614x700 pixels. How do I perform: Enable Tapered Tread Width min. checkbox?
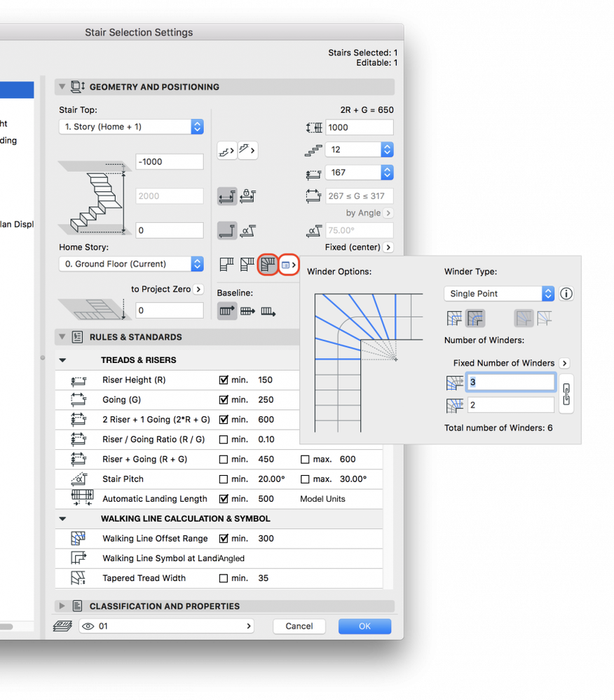tap(224, 579)
